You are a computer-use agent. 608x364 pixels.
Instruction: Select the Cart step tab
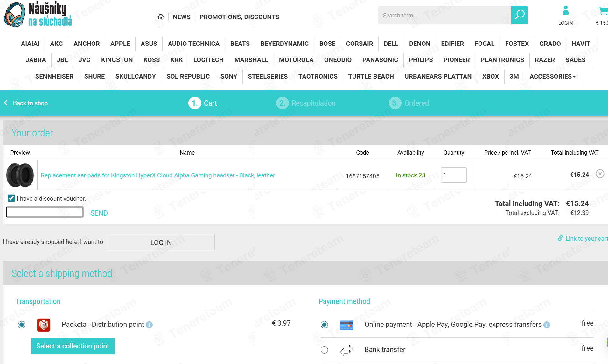(203, 103)
